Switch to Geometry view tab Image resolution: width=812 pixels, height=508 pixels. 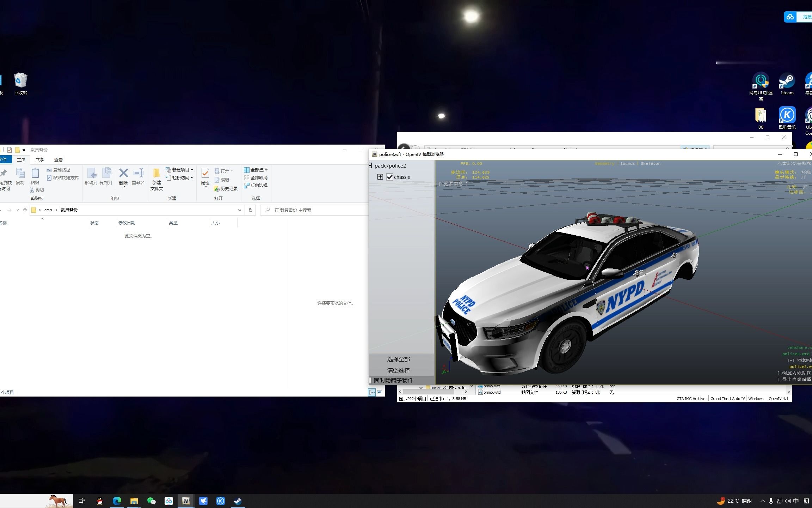[604, 164]
